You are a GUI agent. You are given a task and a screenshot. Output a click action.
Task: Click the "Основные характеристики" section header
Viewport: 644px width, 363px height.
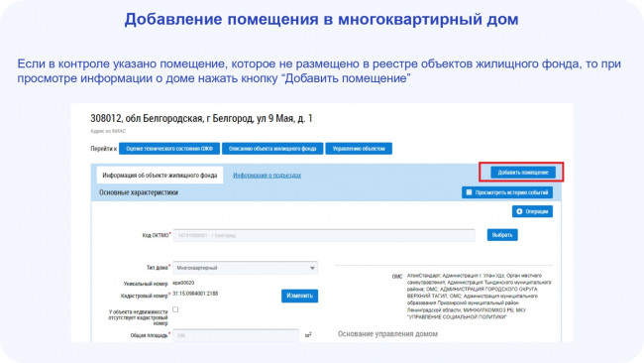click(139, 192)
